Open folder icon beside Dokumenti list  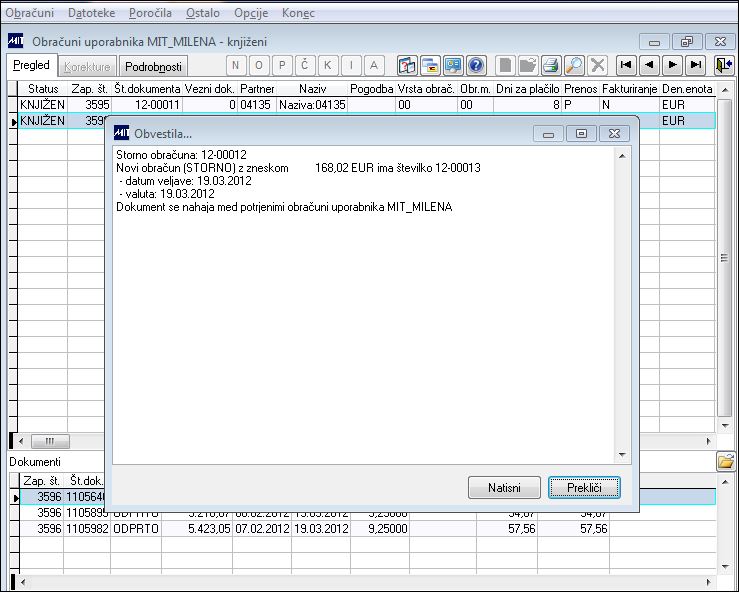(726, 461)
